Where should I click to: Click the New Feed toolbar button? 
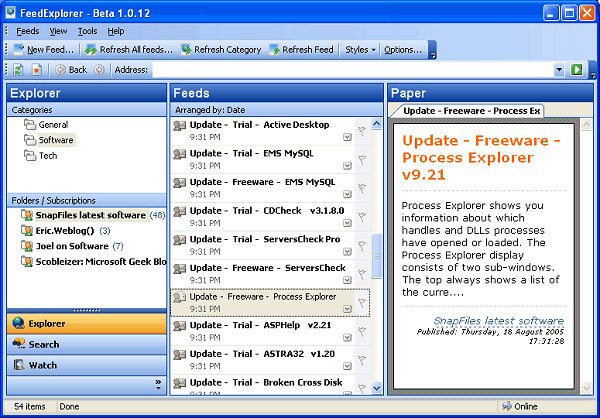(44, 50)
